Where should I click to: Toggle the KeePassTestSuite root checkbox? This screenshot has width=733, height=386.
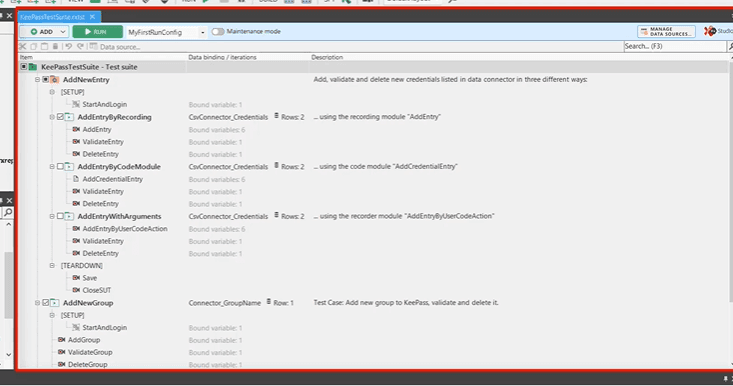tap(23, 67)
